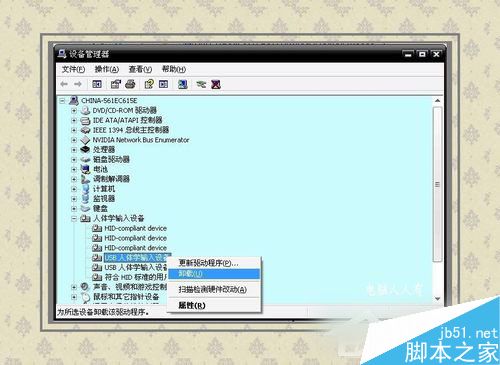Click the Back arrow toolbar icon
The width and height of the screenshot is (500, 365).
point(64,84)
